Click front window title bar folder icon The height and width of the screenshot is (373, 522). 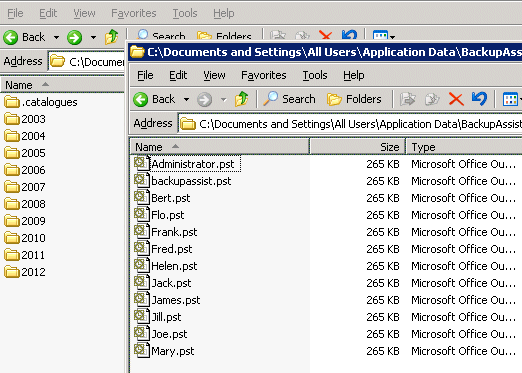tap(137, 52)
